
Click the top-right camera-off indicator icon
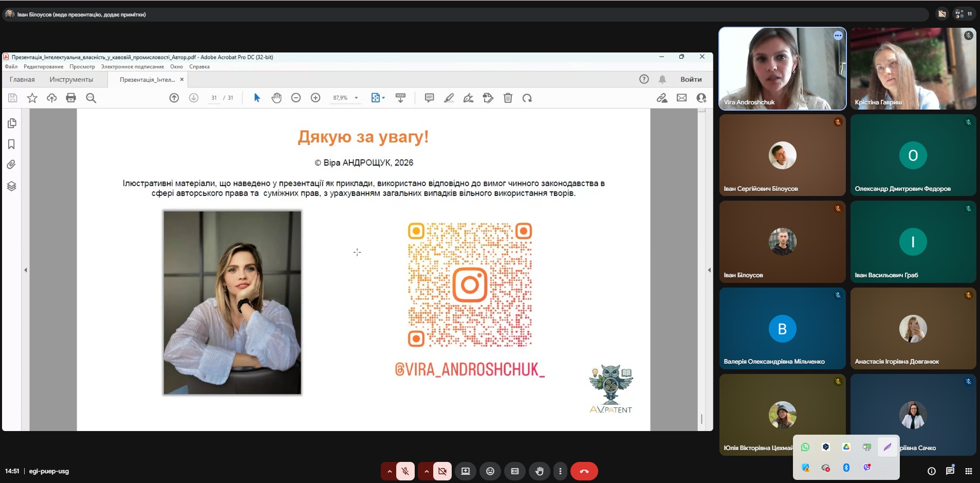pos(942,14)
